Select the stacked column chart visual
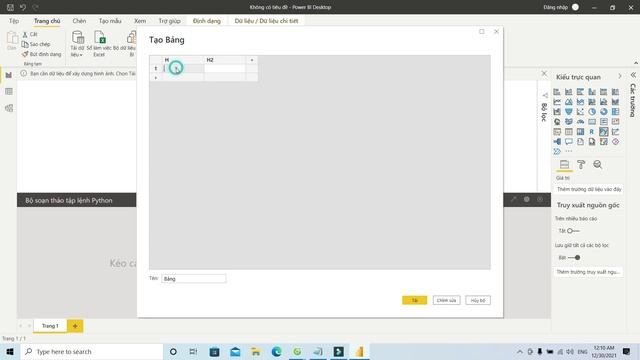Image resolution: width=640 pixels, height=360 pixels. [569, 92]
